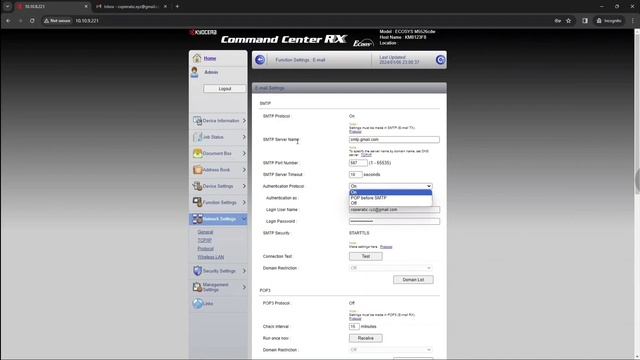
Task: Click the browser reload icon
Action: (32, 20)
